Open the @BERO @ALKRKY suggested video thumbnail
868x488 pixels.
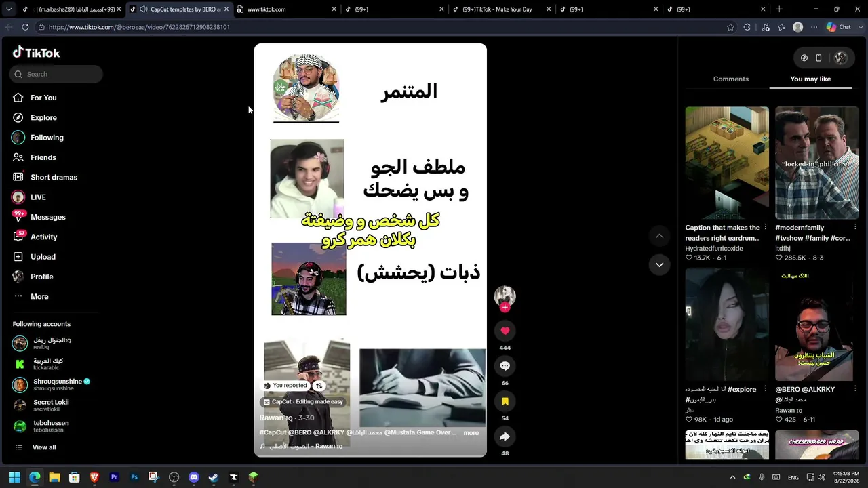pyautogui.click(x=817, y=325)
